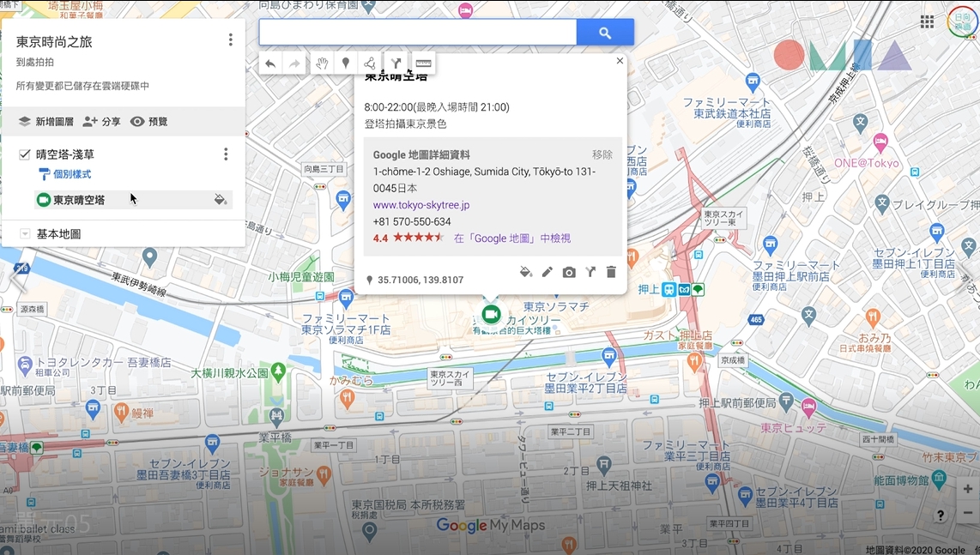Click the redo arrow in toolbar
Screen dimensions: 980x555
click(294, 63)
